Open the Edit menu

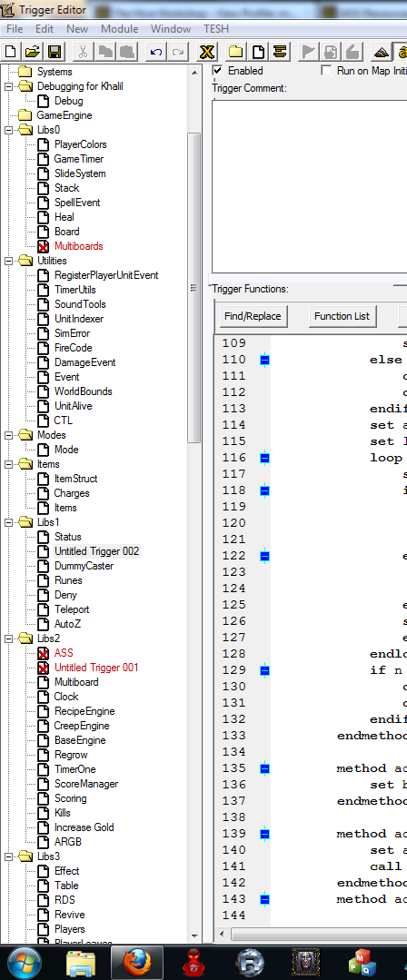coord(45,29)
